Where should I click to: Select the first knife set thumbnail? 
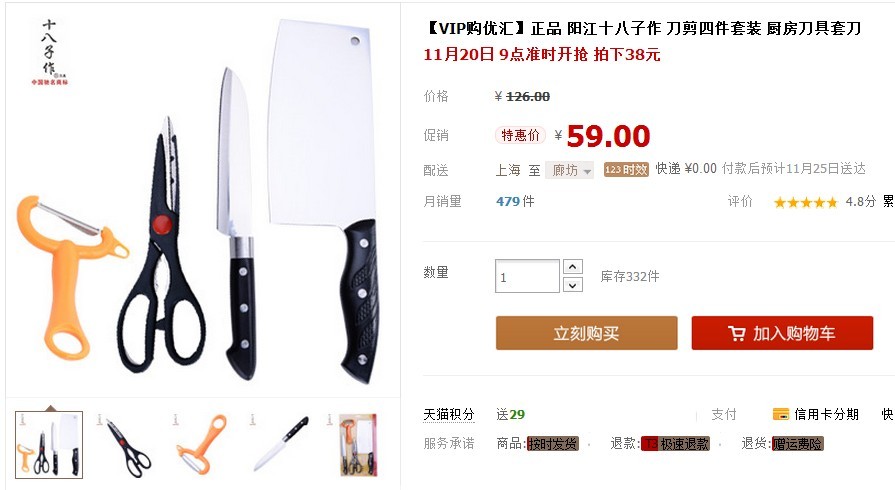tap(49, 445)
